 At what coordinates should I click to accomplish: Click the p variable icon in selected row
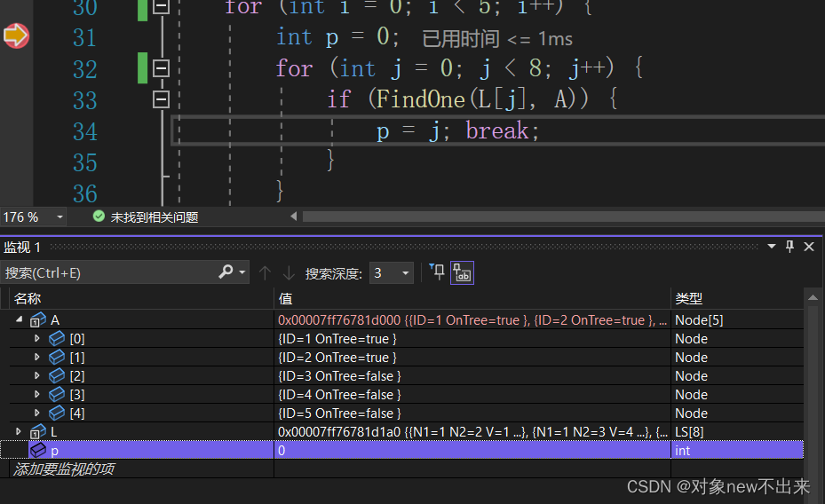[38, 450]
